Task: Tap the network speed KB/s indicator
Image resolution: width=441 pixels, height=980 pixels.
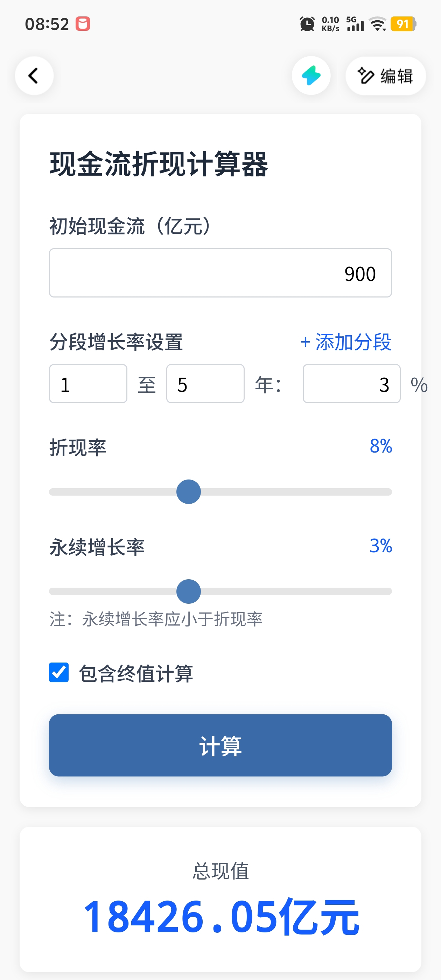Action: point(330,24)
